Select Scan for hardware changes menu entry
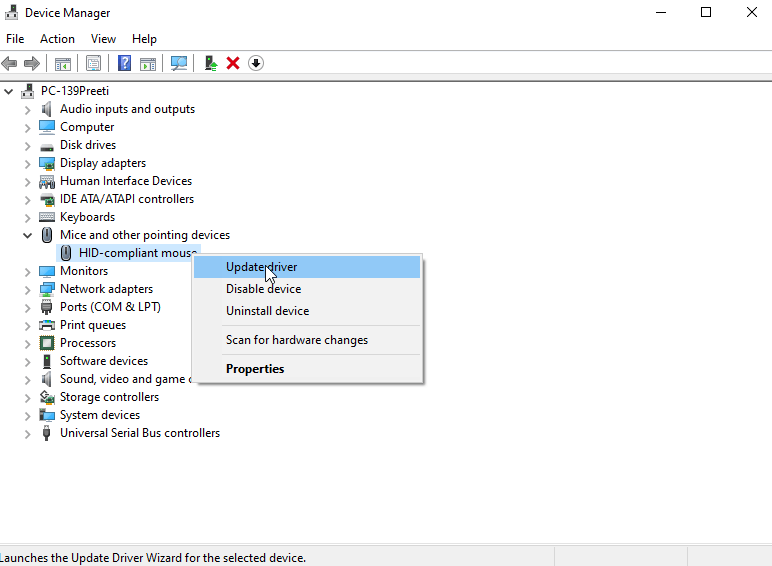 point(307,340)
